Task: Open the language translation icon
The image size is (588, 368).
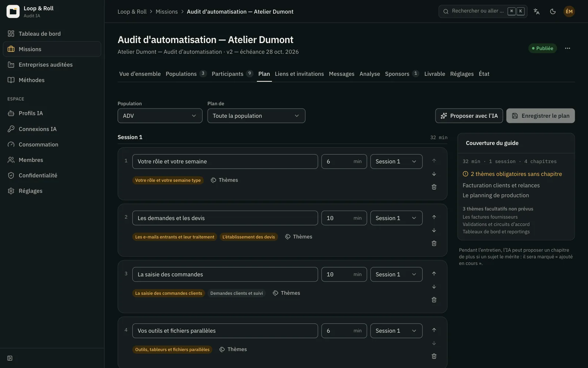Action: tap(537, 11)
